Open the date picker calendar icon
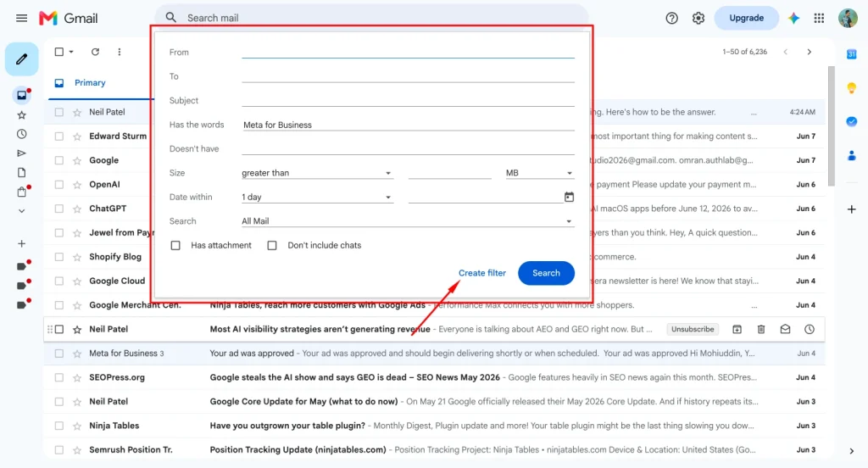 [x=569, y=197]
